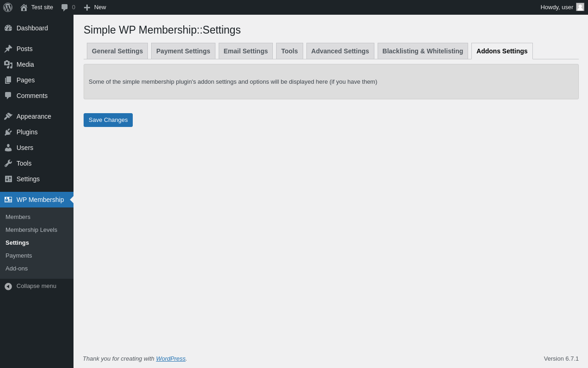Switch to Blacklisting & Whitelisting tab
Image resolution: width=588 pixels, height=368 pixels.
coord(423,51)
